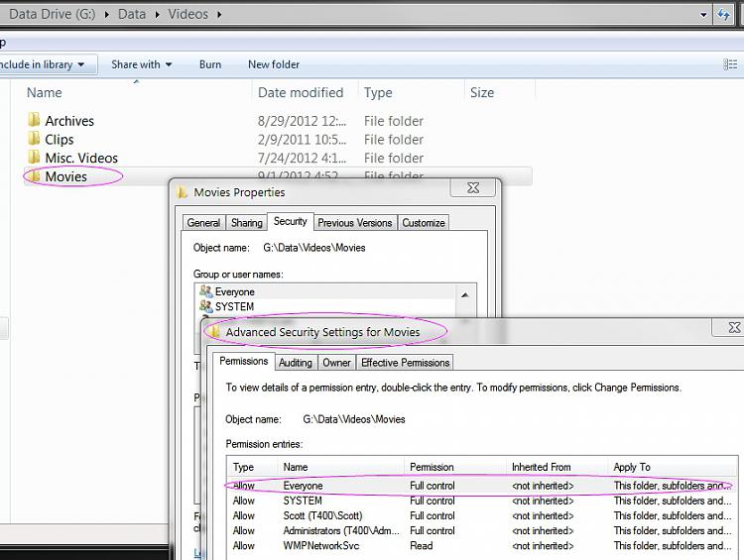
Task: Navigate to Data Drive (G:) breadcrumb
Action: pyautogui.click(x=53, y=14)
